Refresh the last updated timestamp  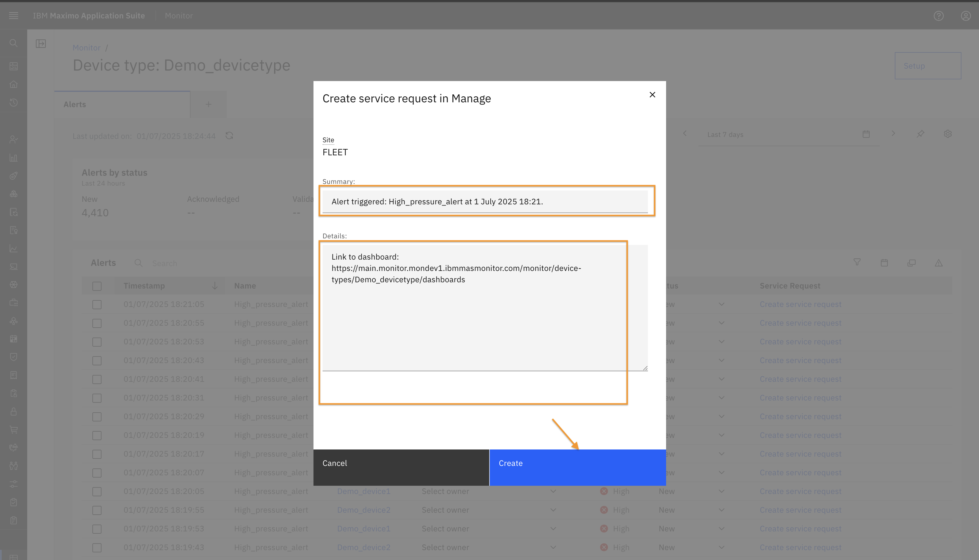229,136
